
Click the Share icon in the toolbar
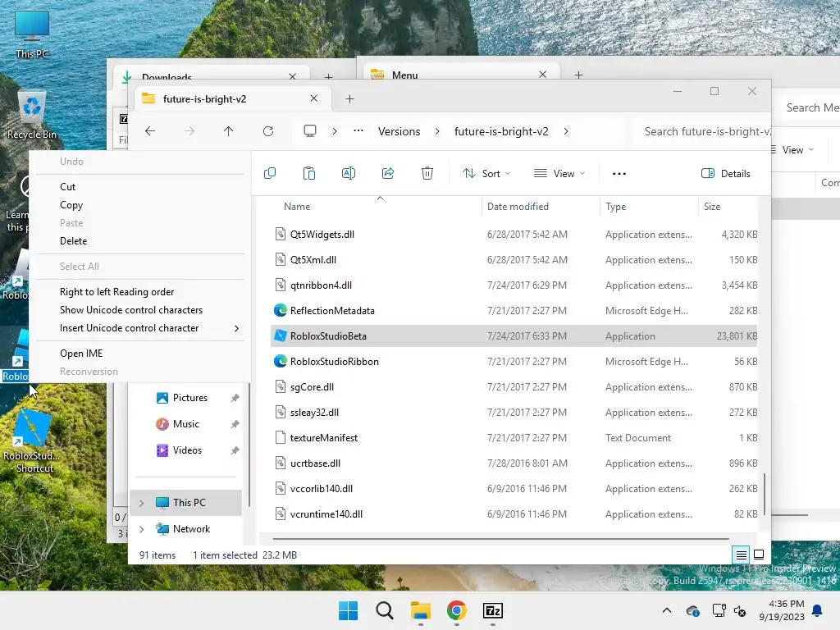click(388, 174)
